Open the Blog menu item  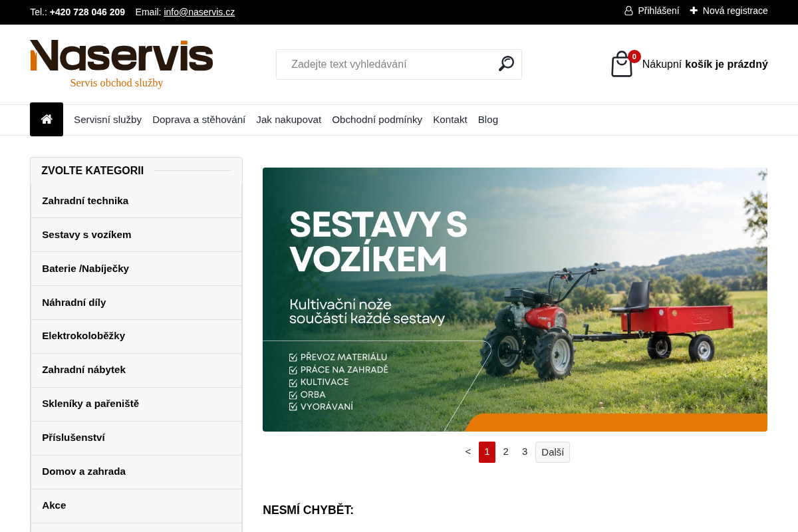[x=488, y=120]
